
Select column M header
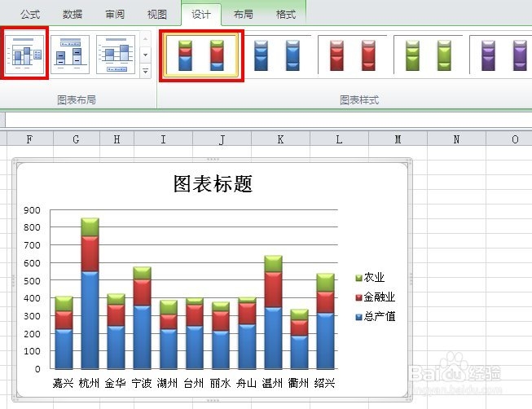click(398, 139)
